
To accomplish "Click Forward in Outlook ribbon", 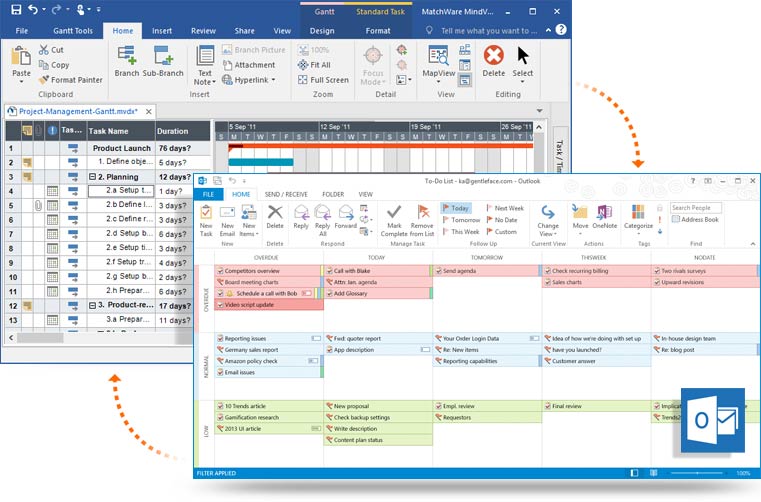I will tap(346, 217).
